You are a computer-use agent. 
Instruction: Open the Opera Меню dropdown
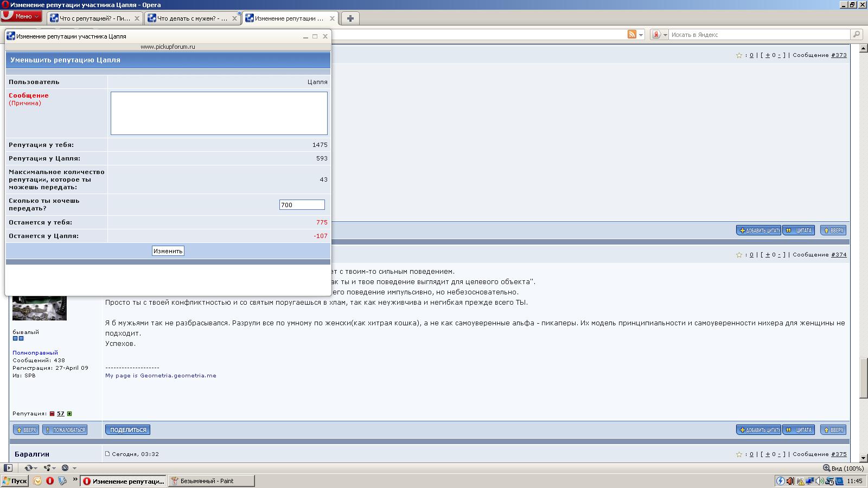tap(22, 16)
